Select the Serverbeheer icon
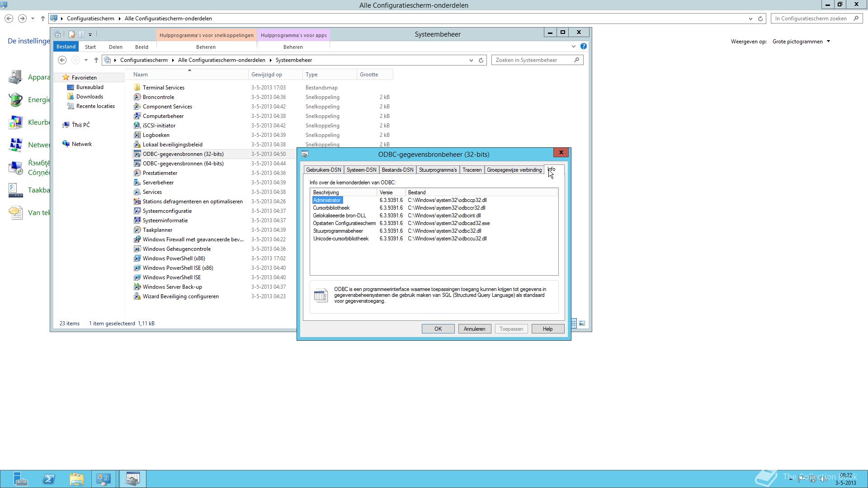868x488 pixels. (x=137, y=183)
